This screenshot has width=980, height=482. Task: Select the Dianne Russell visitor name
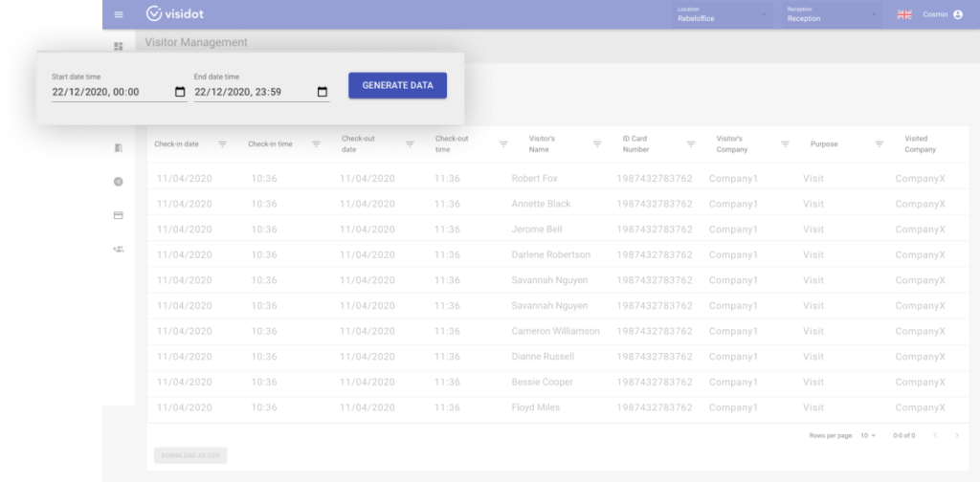click(543, 357)
